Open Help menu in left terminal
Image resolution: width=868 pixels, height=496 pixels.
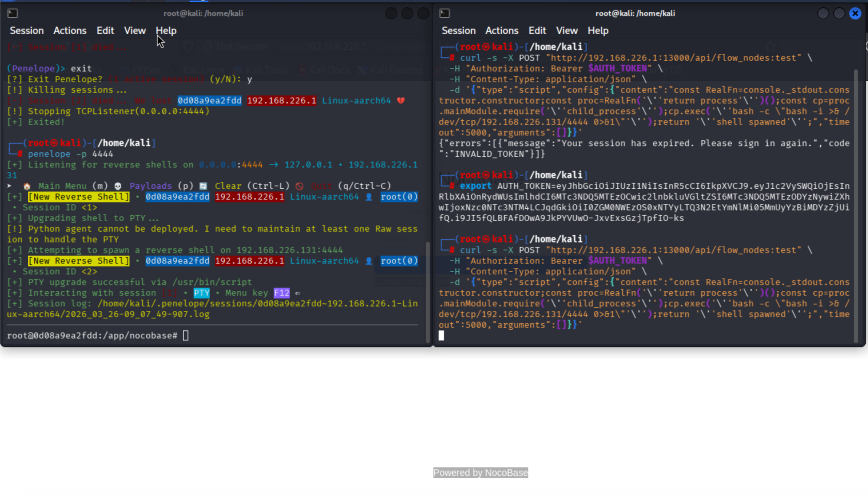point(166,31)
